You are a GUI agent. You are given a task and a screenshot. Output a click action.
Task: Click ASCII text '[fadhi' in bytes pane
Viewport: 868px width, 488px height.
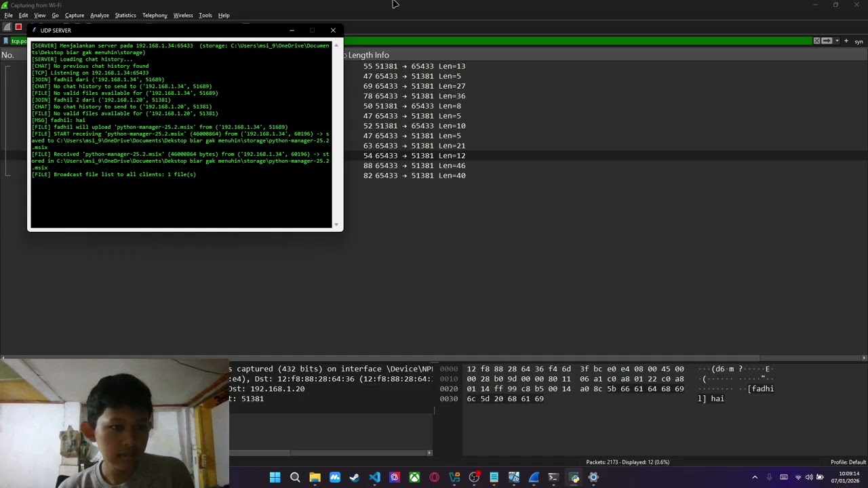click(760, 389)
